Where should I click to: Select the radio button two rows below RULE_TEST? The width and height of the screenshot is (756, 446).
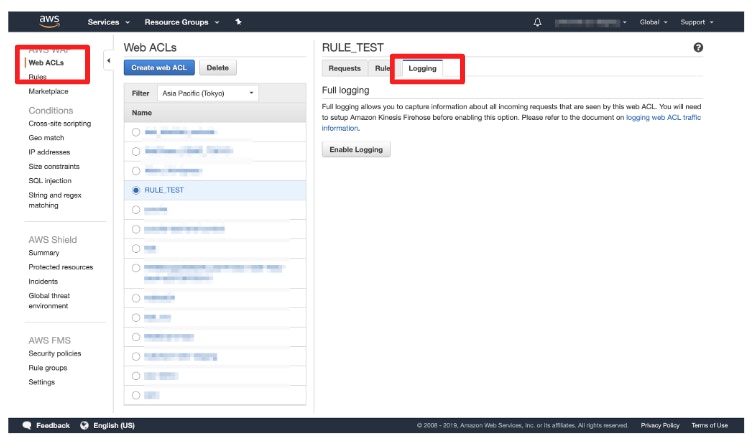(136, 230)
